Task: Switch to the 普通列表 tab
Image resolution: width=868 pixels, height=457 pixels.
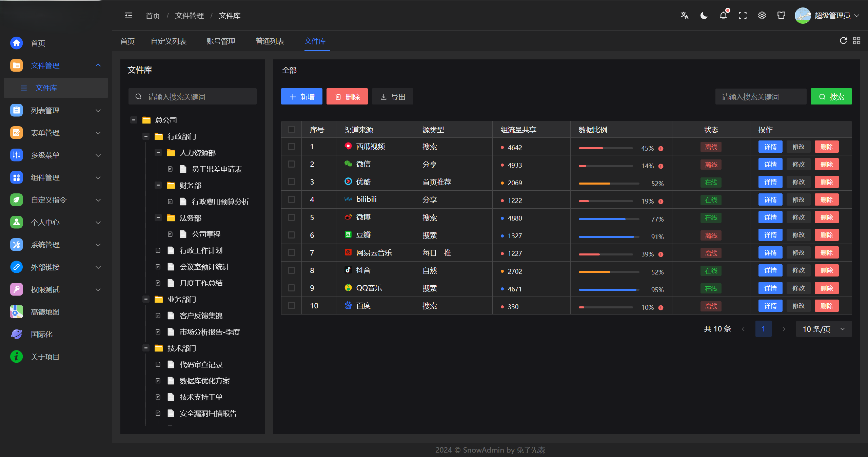Action: tap(270, 41)
